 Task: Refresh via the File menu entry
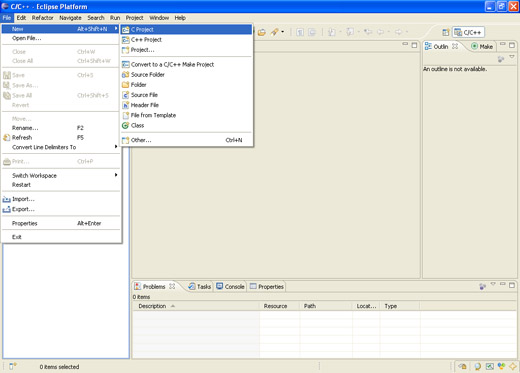pyautogui.click(x=61, y=138)
